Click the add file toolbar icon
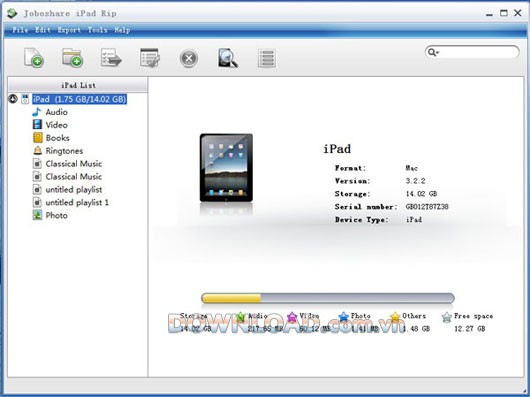530x397 pixels. [33, 58]
